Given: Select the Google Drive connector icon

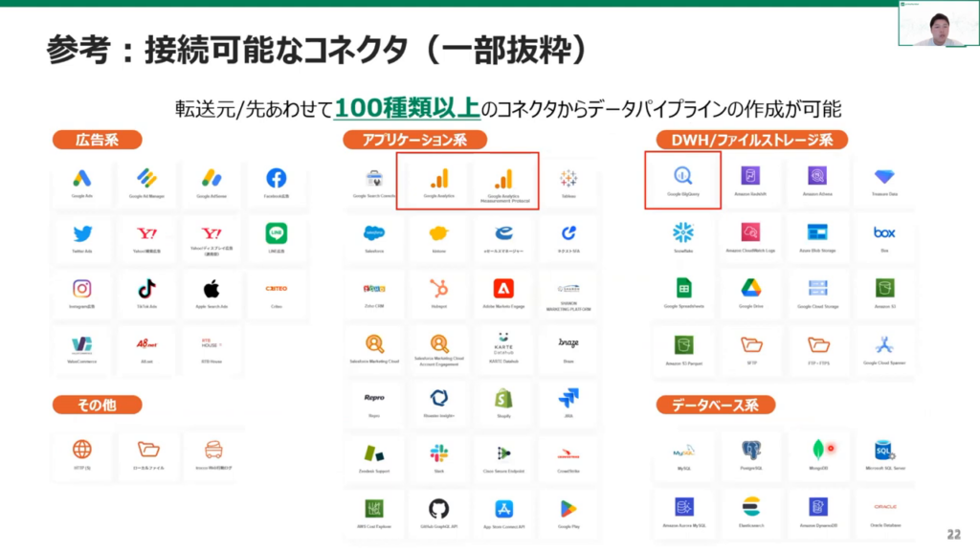Looking at the screenshot, I should (750, 289).
